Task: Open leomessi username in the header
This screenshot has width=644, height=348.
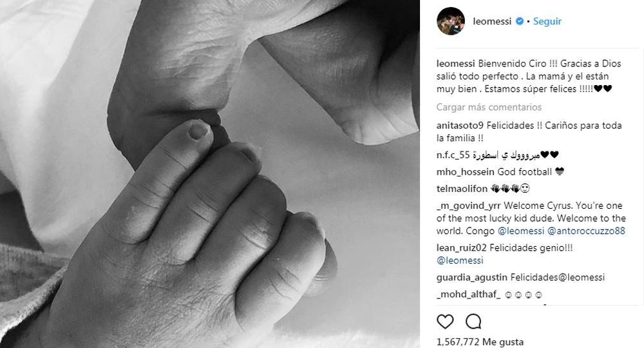Action: (x=492, y=21)
